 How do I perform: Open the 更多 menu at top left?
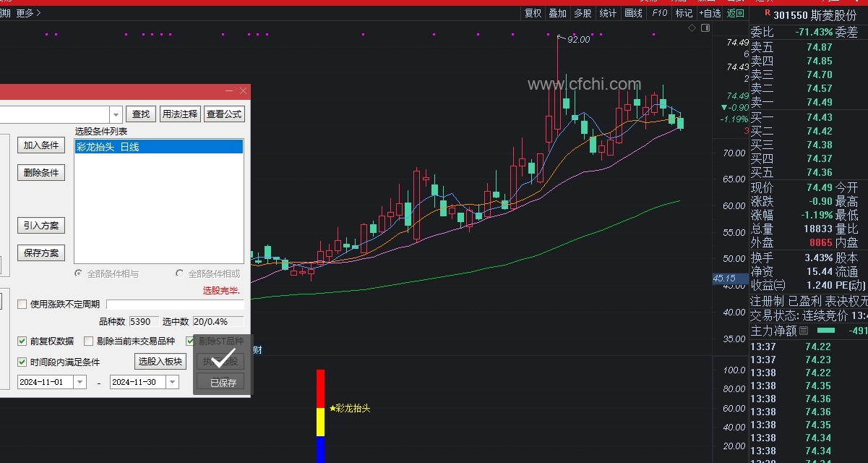28,13
